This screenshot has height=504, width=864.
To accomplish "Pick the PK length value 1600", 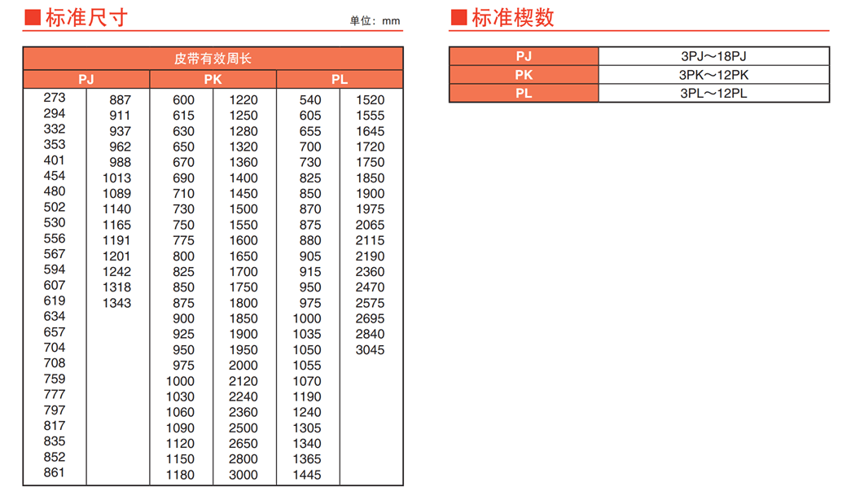I will (243, 241).
